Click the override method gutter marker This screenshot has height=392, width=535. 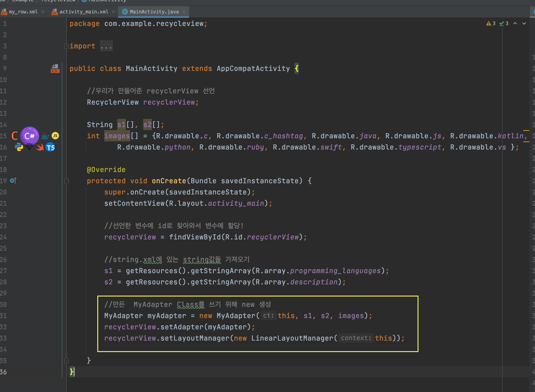point(13,181)
